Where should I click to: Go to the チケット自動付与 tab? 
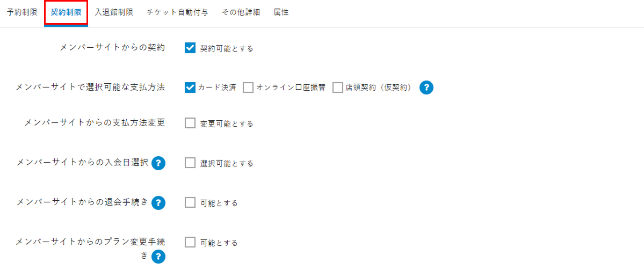point(178,12)
